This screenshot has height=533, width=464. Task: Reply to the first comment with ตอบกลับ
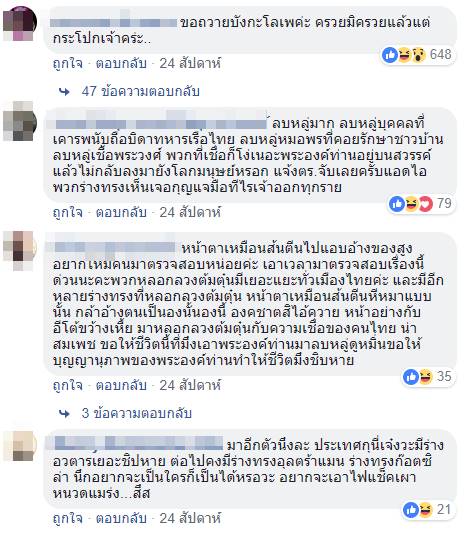point(121,63)
